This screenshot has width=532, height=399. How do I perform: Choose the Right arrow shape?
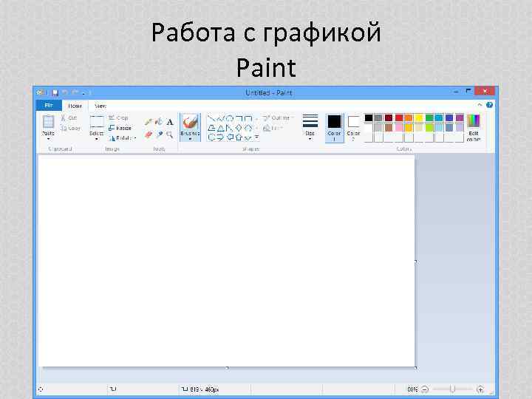point(220,137)
